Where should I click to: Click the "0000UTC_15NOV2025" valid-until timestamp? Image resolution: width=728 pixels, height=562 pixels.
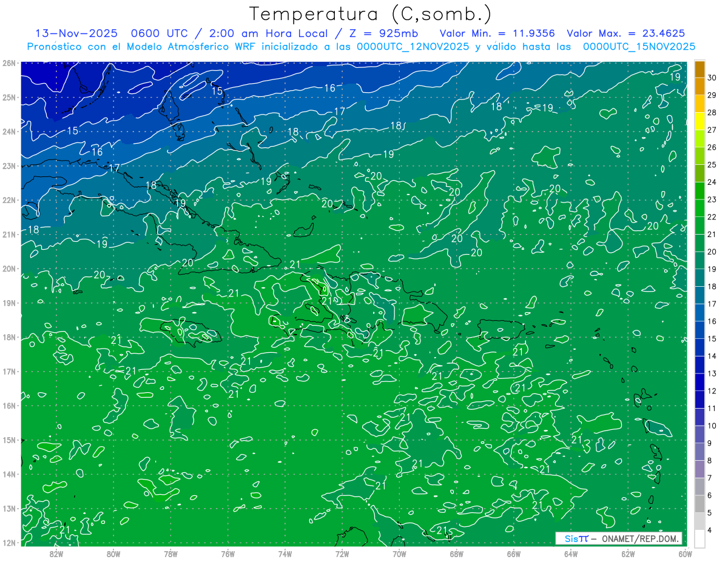[639, 47]
